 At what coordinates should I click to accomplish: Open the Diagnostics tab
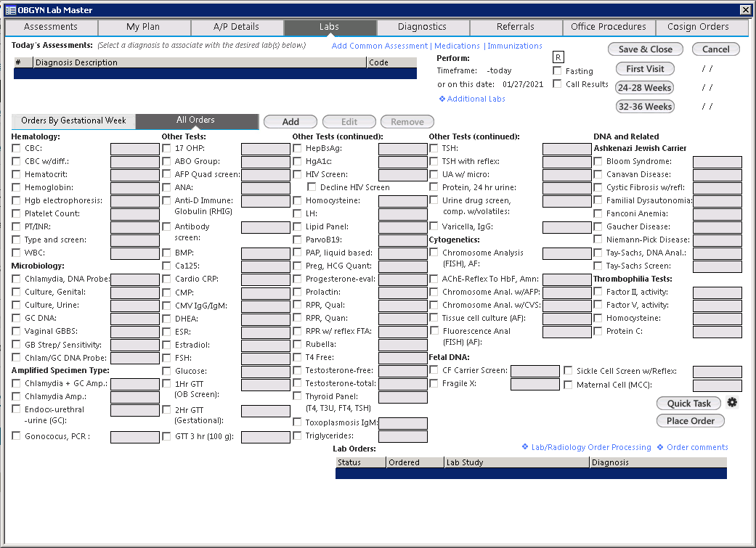(423, 27)
